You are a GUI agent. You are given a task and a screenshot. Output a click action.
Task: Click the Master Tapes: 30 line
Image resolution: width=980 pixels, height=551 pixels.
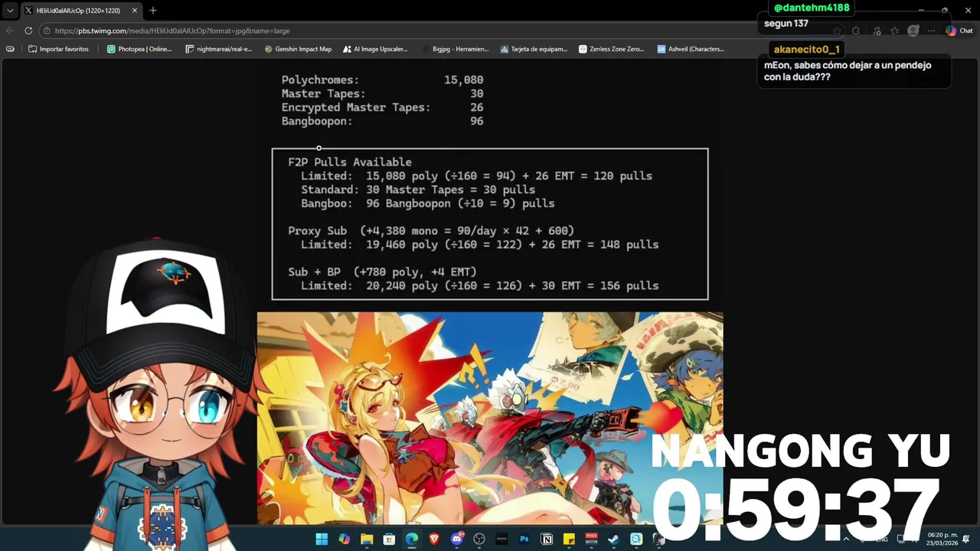pyautogui.click(x=382, y=93)
